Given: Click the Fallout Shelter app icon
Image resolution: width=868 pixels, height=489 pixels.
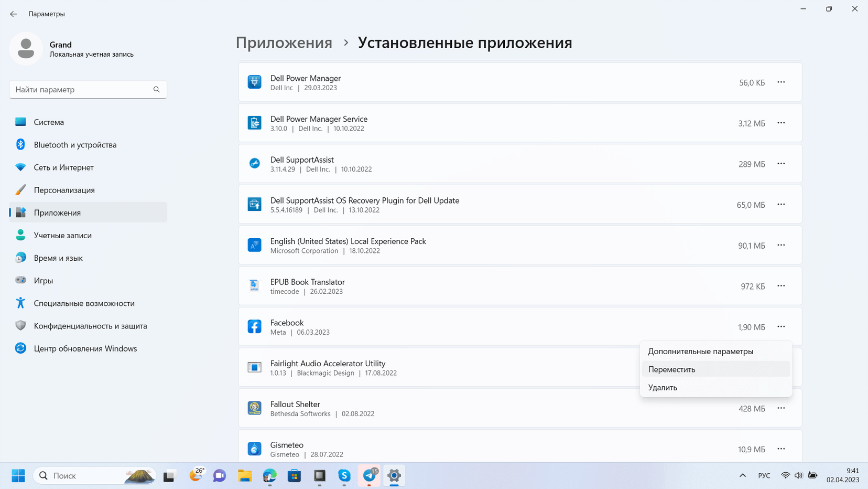Looking at the screenshot, I should coord(254,408).
